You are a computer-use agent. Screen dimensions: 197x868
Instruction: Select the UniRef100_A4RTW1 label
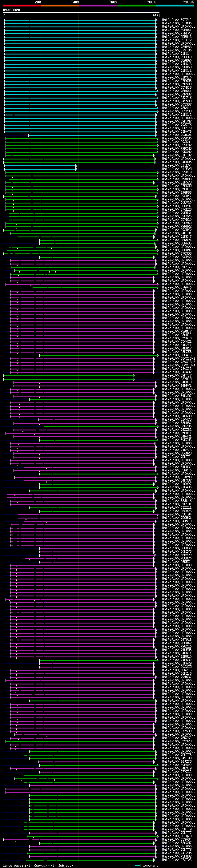[x=177, y=233]
